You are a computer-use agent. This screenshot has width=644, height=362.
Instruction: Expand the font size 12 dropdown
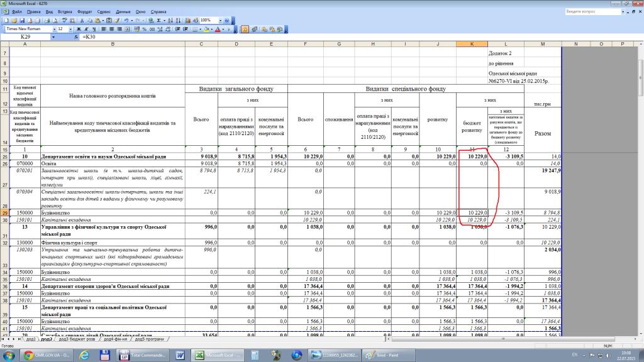coord(69,29)
